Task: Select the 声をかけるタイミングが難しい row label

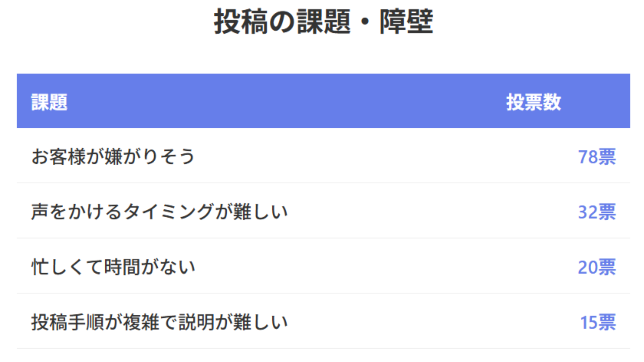Action: point(159,212)
